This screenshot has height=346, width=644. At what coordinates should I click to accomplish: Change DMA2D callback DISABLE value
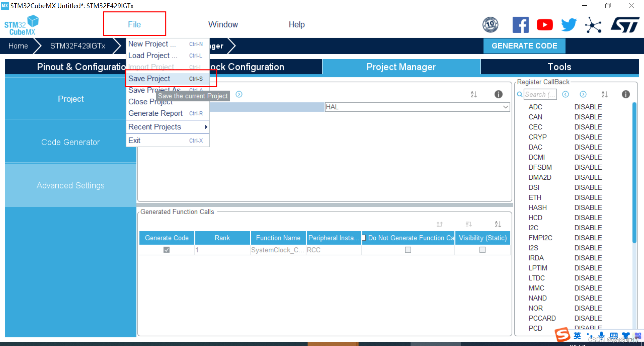coord(588,177)
